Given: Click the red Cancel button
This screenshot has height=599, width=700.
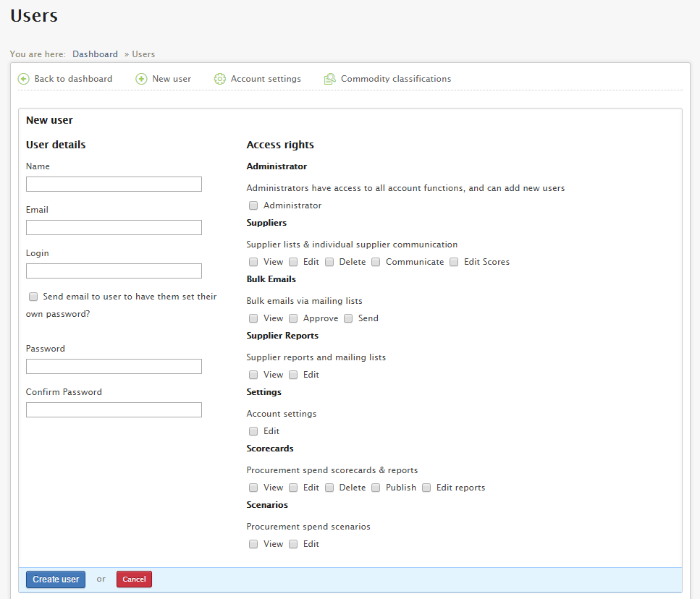Looking at the screenshot, I should click(135, 579).
